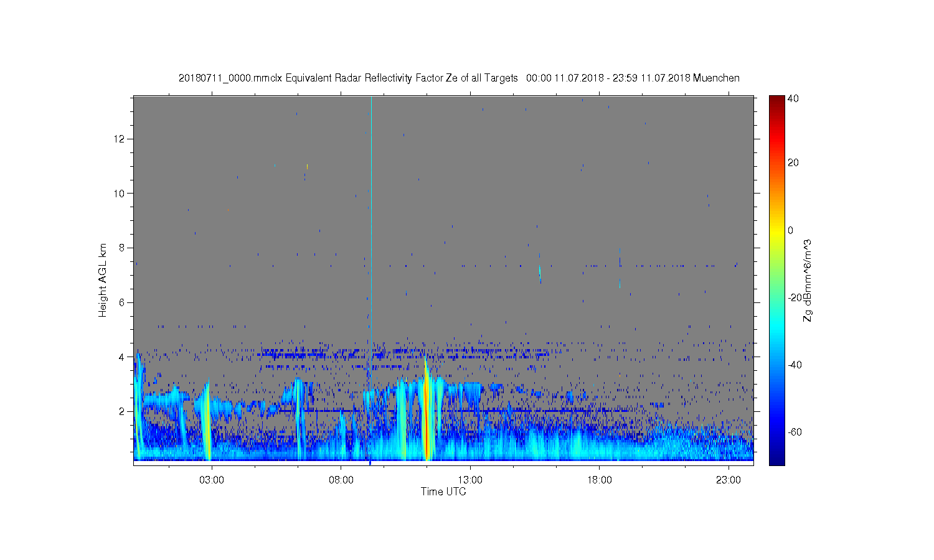Click the 'Height AGL km' y-axis label
This screenshot has height=560, width=934.
(x=102, y=280)
